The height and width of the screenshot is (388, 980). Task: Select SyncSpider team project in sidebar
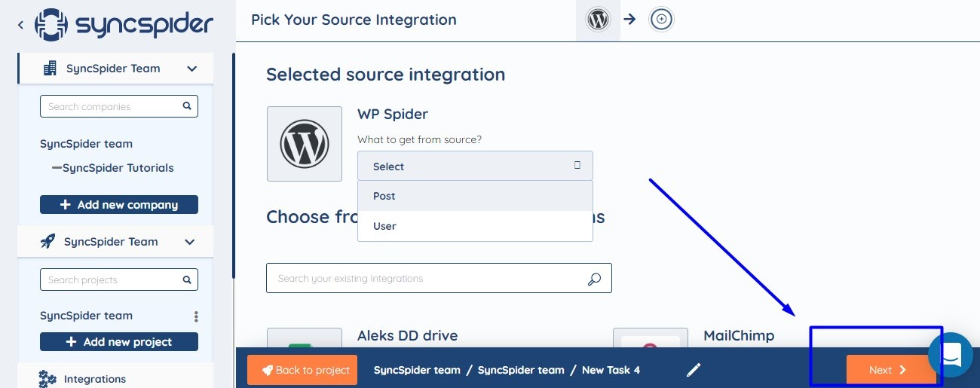click(86, 316)
